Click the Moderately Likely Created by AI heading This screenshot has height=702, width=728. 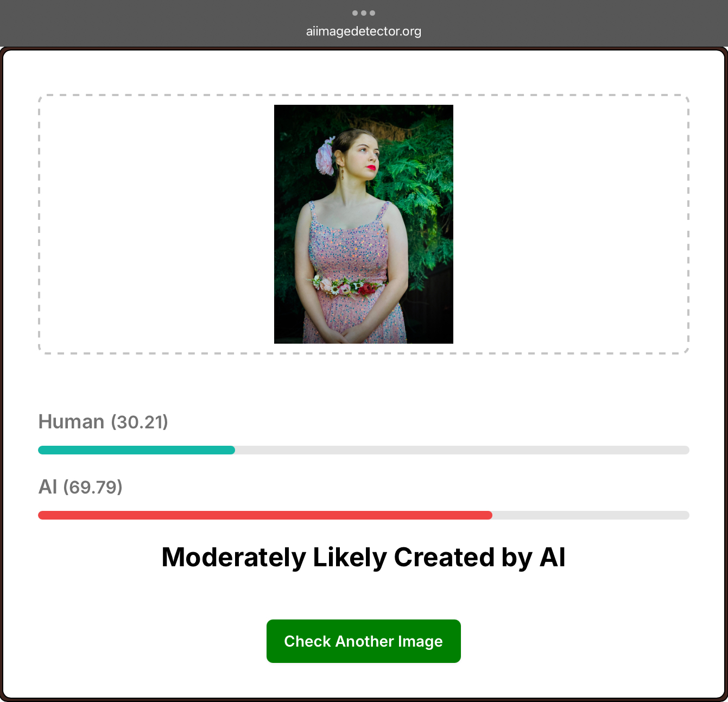click(x=364, y=558)
